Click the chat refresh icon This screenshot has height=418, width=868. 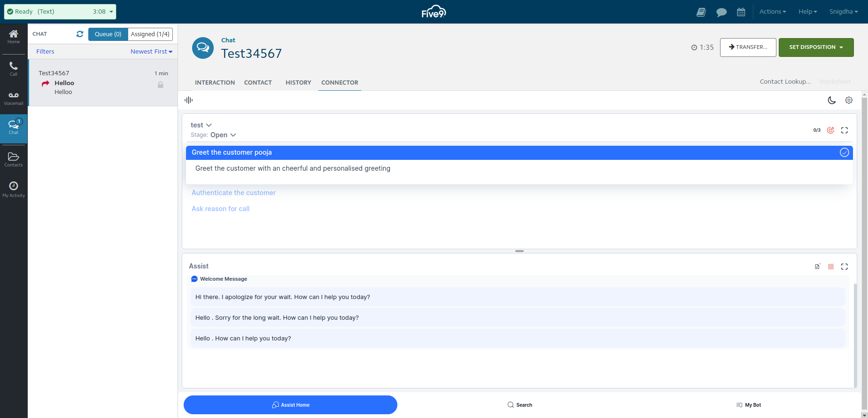pyautogui.click(x=80, y=34)
